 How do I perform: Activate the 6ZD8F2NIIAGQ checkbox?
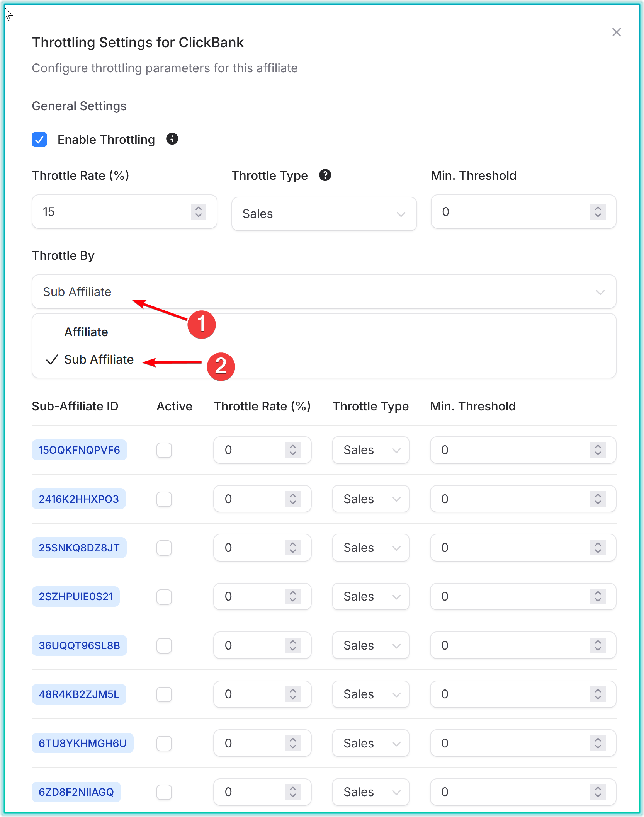click(x=164, y=792)
